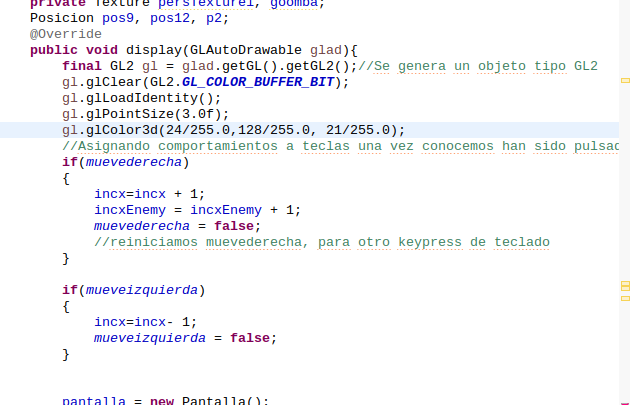
Task: Click the GLAutoDrawable parameter type
Action: [x=242, y=50]
